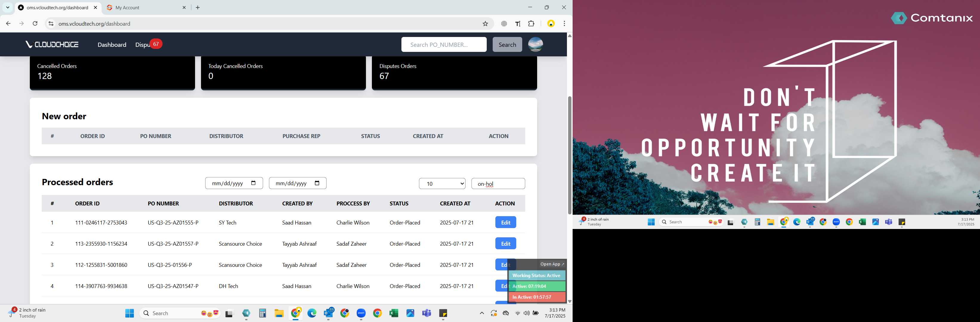The width and height of the screenshot is (980, 322).
Task: Open the tab search dropdown in Chrome
Action: pyautogui.click(x=8, y=7)
